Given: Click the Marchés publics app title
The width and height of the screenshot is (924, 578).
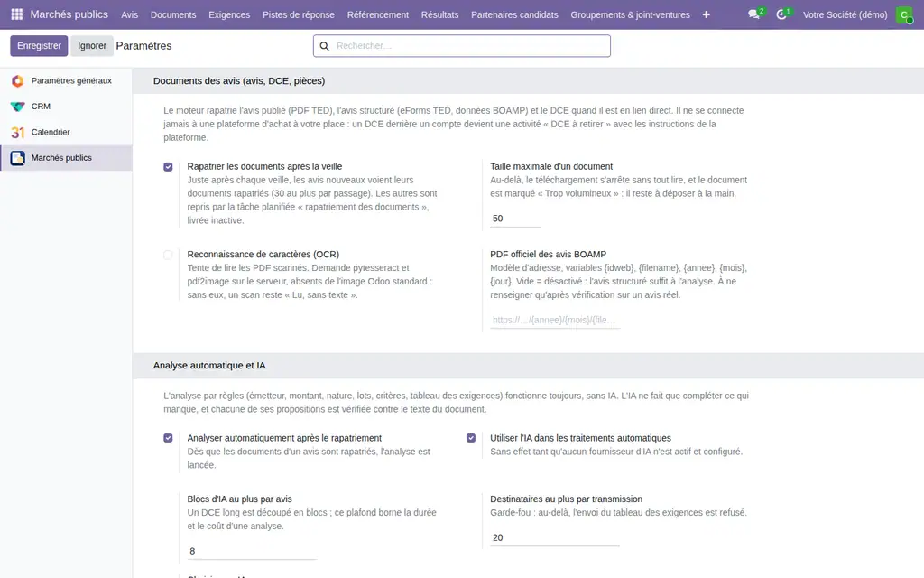Looking at the screenshot, I should pos(69,14).
